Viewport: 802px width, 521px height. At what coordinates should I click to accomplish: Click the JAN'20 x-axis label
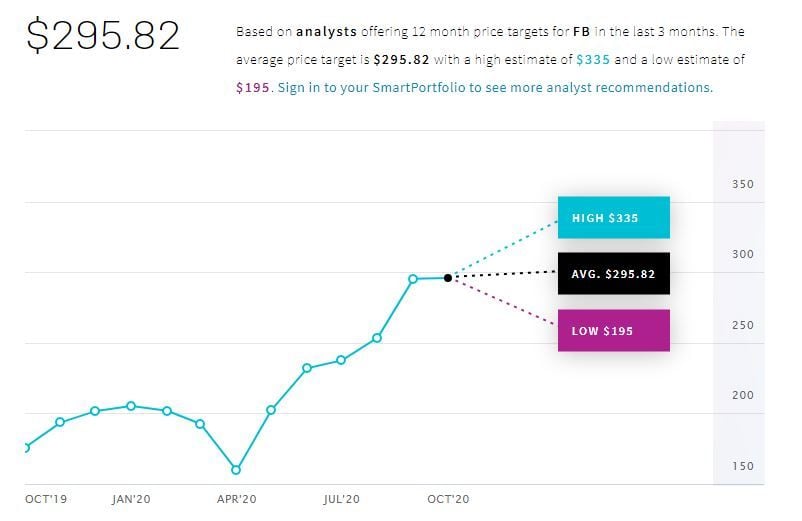pyautogui.click(x=131, y=498)
